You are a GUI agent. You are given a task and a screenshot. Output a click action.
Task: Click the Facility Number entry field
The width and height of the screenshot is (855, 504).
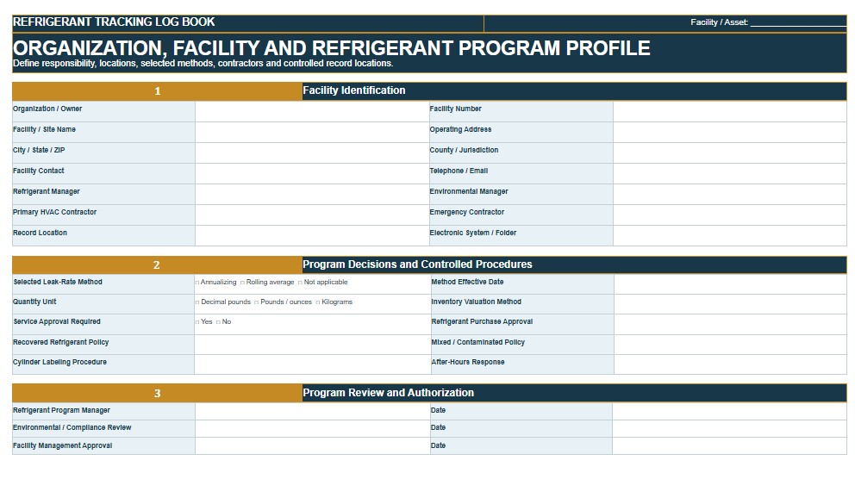[x=729, y=111]
